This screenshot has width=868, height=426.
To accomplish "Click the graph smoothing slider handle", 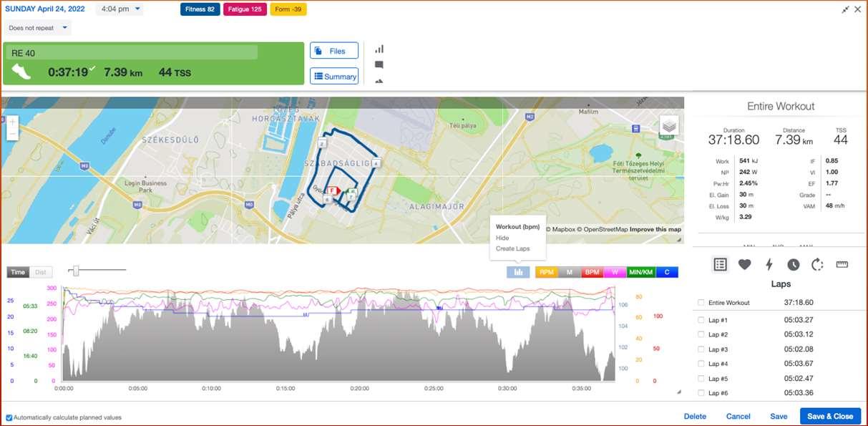I will 76,270.
